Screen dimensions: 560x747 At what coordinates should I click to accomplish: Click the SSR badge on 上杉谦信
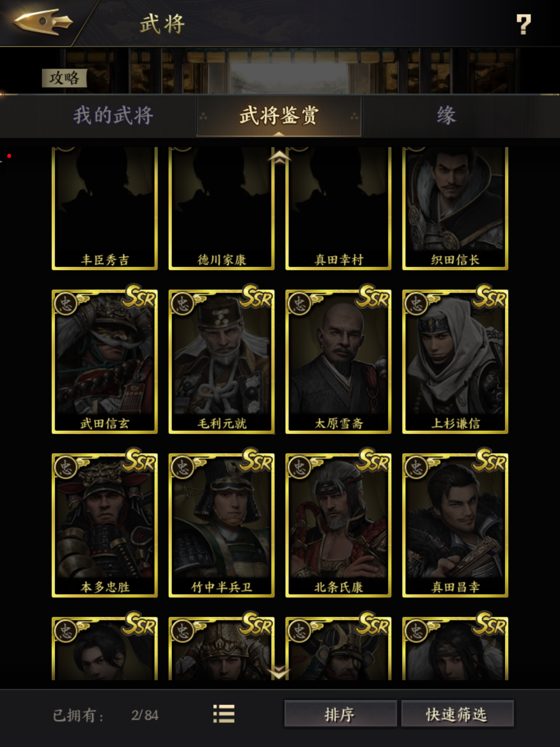coord(490,297)
